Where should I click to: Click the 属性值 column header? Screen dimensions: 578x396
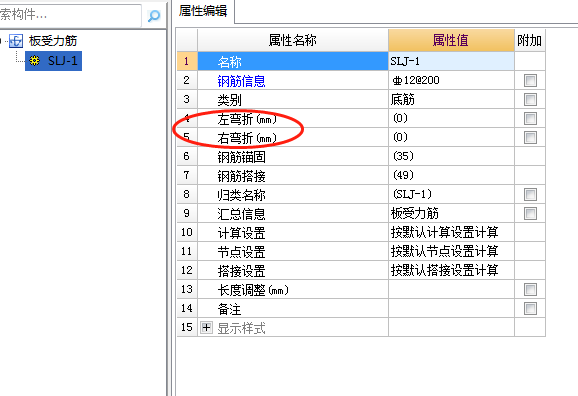[x=451, y=40]
